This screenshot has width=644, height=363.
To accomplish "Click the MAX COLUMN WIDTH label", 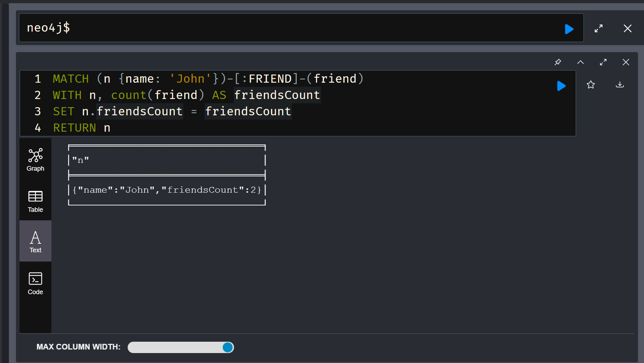I will (78, 347).
